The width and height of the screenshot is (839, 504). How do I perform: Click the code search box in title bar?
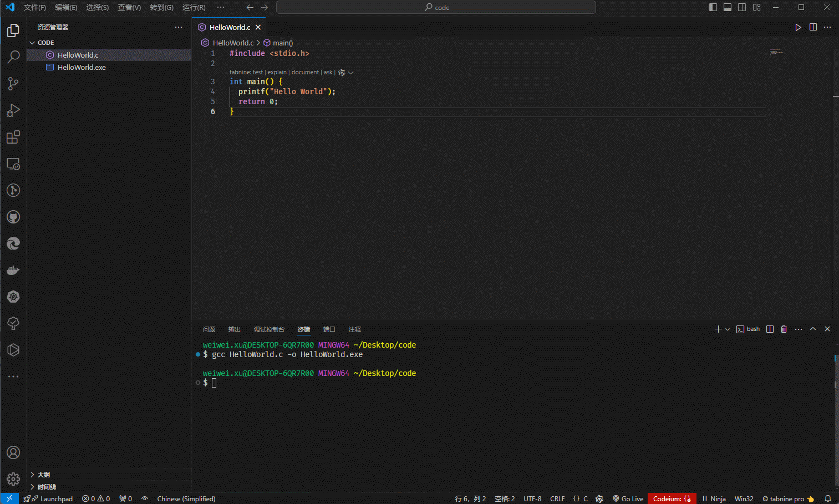(436, 7)
